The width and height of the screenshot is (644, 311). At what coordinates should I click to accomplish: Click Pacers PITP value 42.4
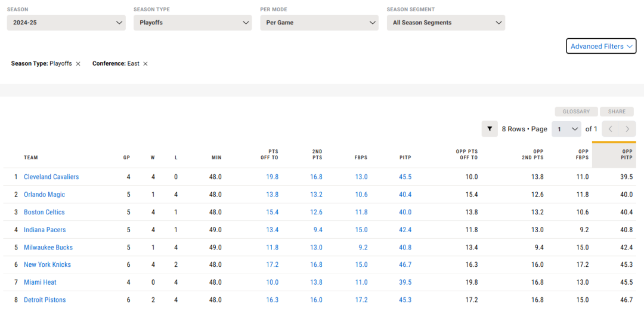point(405,230)
